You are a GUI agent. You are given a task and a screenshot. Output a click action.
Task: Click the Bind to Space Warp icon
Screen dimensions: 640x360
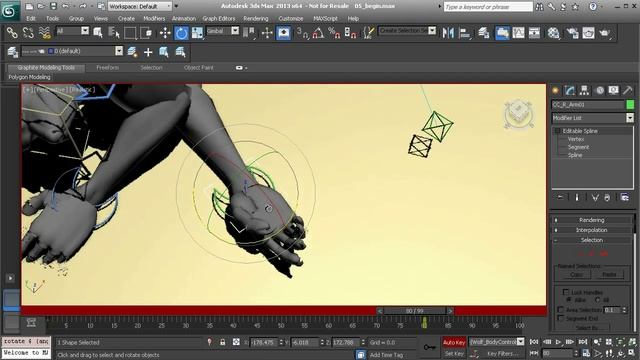tap(44, 33)
